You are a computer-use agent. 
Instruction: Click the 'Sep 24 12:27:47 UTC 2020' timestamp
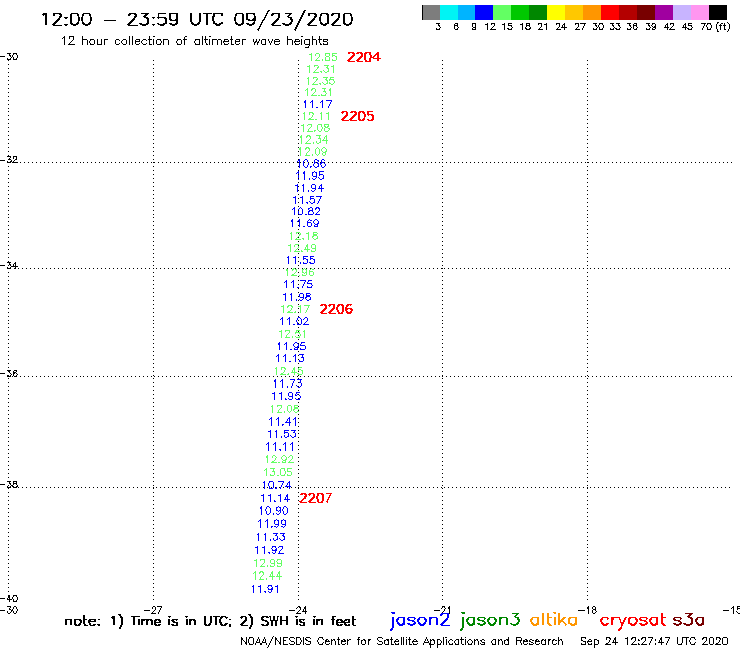654,642
